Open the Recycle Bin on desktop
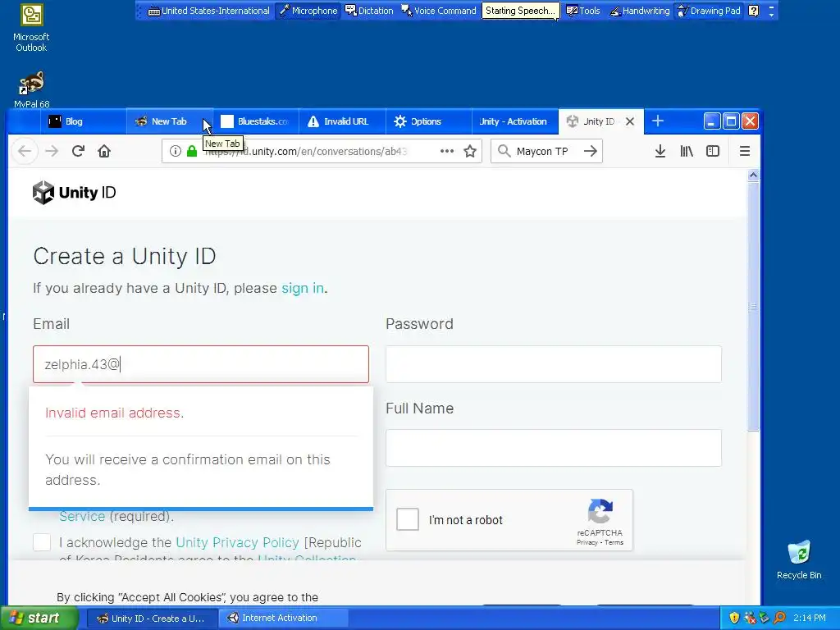The width and height of the screenshot is (840, 630). click(x=799, y=559)
